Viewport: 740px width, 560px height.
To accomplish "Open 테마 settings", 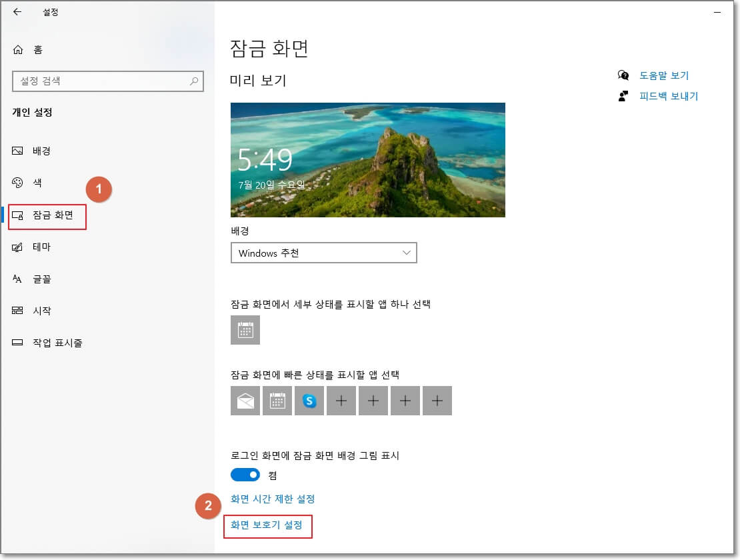I will point(40,247).
